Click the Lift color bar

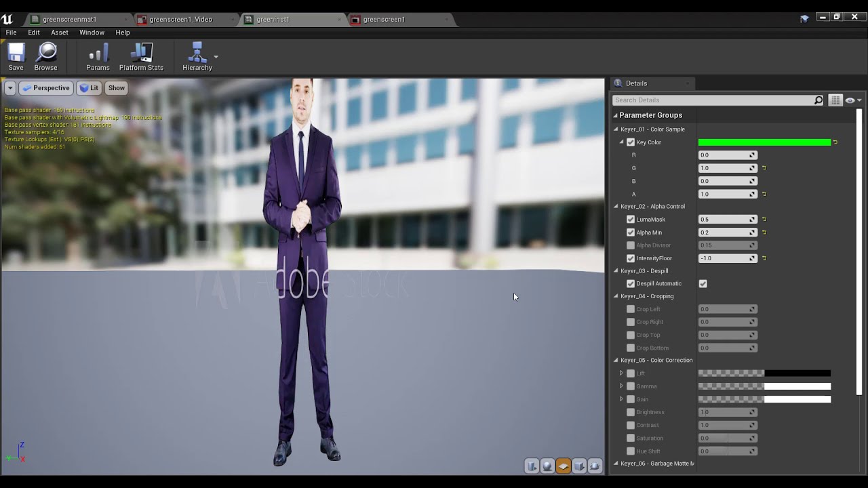coord(764,373)
